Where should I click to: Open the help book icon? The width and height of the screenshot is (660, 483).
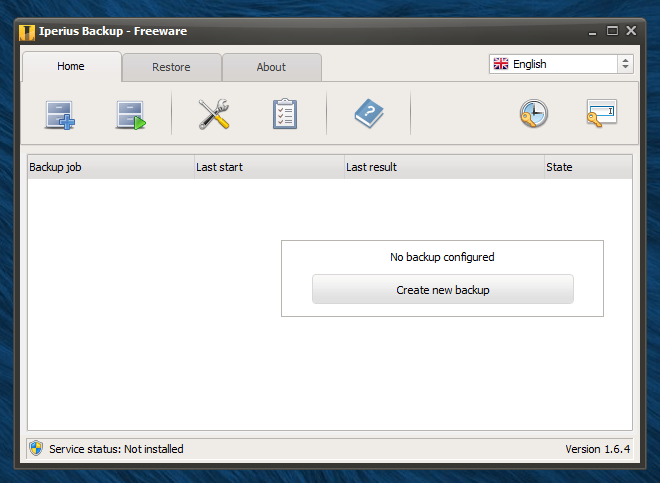[x=369, y=113]
